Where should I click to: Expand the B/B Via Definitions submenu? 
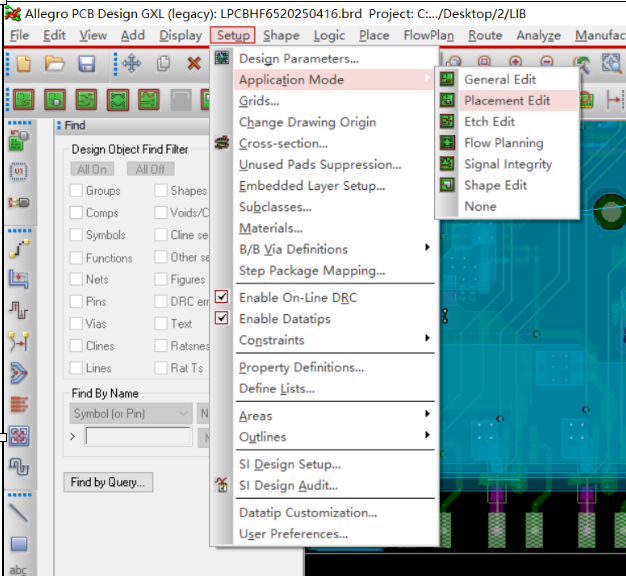334,249
